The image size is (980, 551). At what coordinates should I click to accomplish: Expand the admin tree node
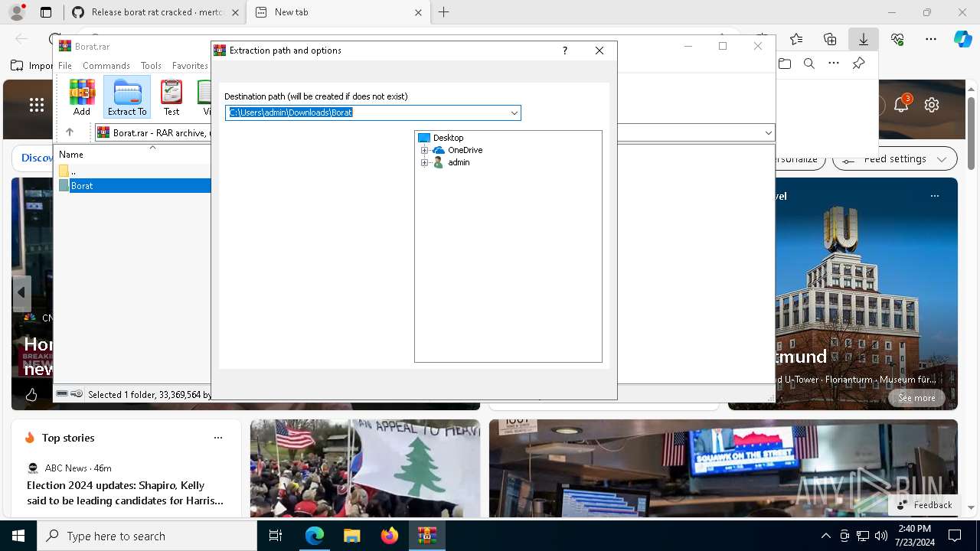pos(424,162)
